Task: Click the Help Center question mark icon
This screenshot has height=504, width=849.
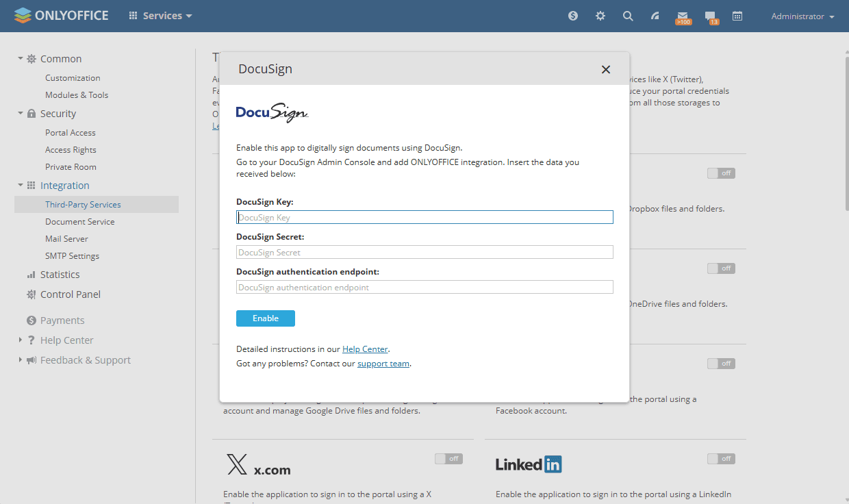Action: tap(31, 340)
